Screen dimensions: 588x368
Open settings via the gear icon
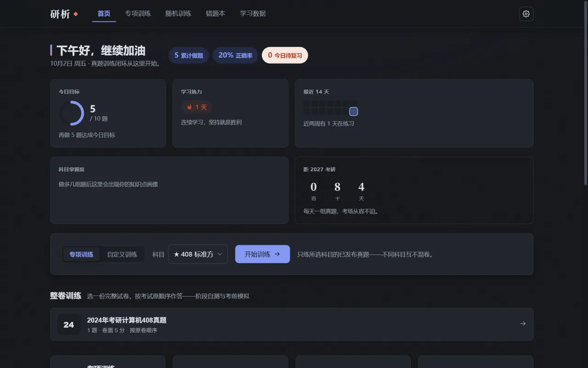526,14
